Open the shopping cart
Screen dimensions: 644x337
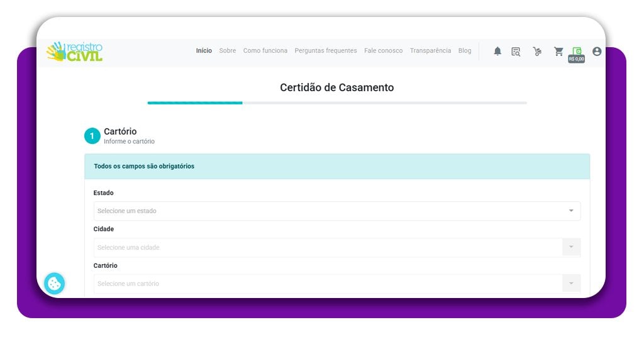tap(558, 52)
